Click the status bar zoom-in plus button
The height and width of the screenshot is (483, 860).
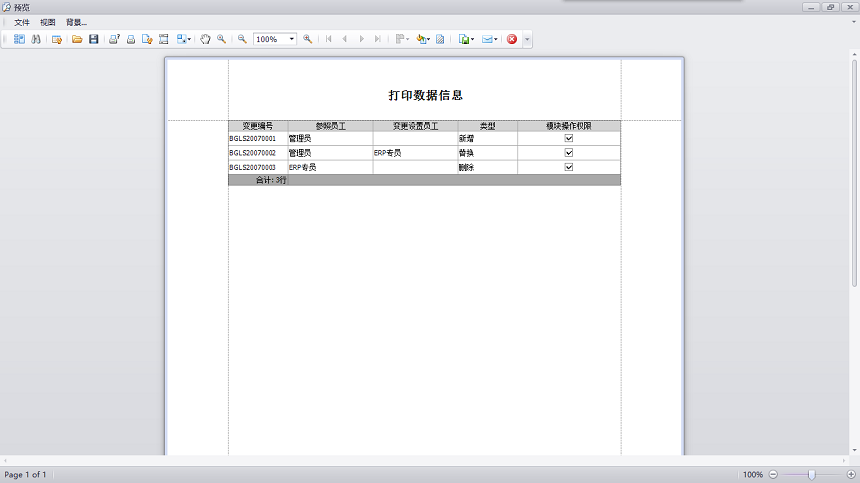tap(851, 474)
